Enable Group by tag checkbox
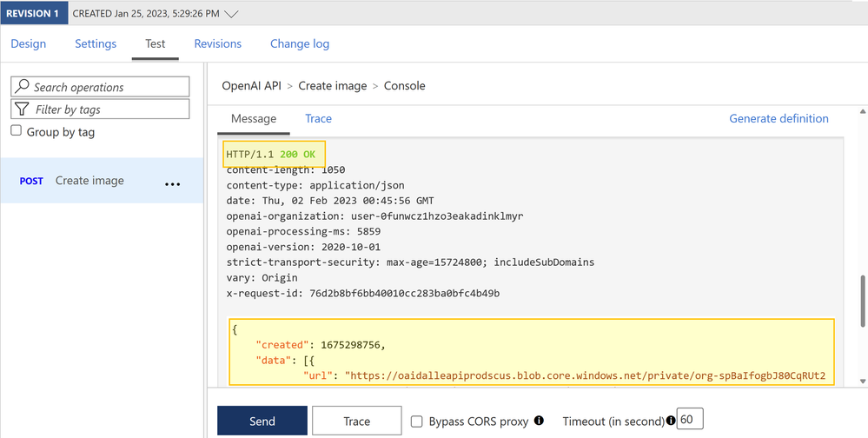Viewport: 868px width, 438px height. click(17, 131)
